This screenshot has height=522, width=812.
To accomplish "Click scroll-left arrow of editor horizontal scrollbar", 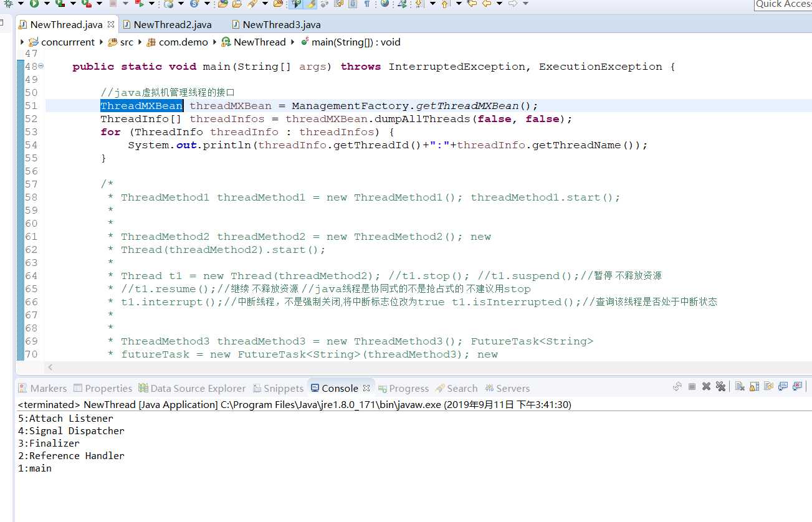I will [x=50, y=368].
